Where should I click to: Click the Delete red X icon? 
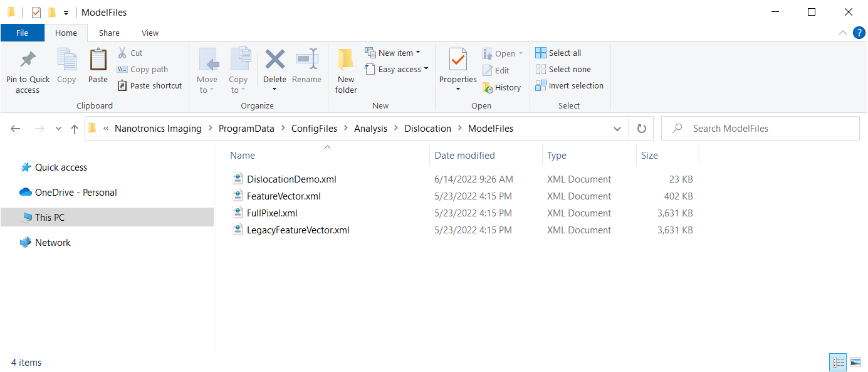pyautogui.click(x=275, y=60)
